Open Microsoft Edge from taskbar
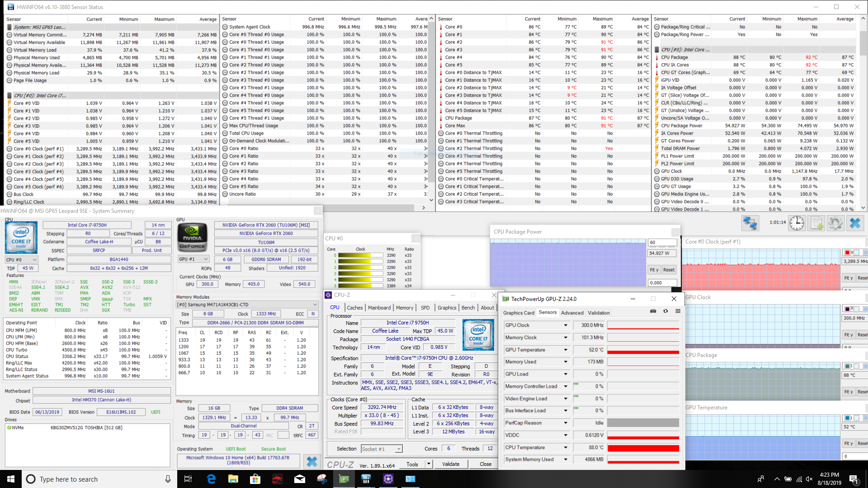The height and width of the screenshot is (488, 868). 211,479
